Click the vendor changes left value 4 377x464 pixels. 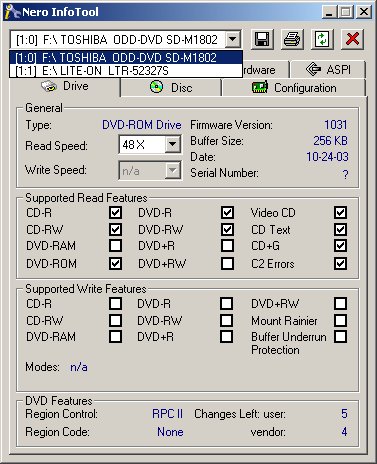(344, 432)
